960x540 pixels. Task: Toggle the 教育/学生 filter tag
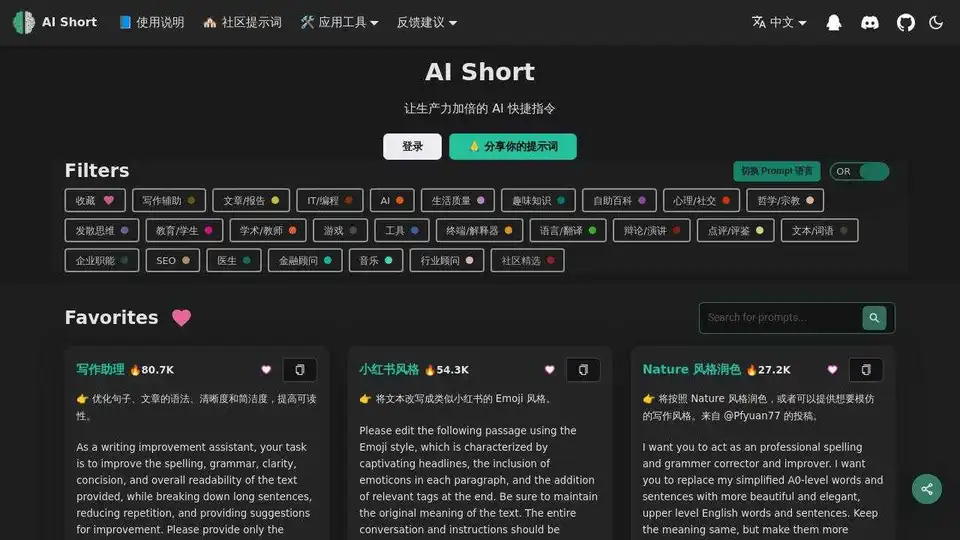tap(184, 231)
